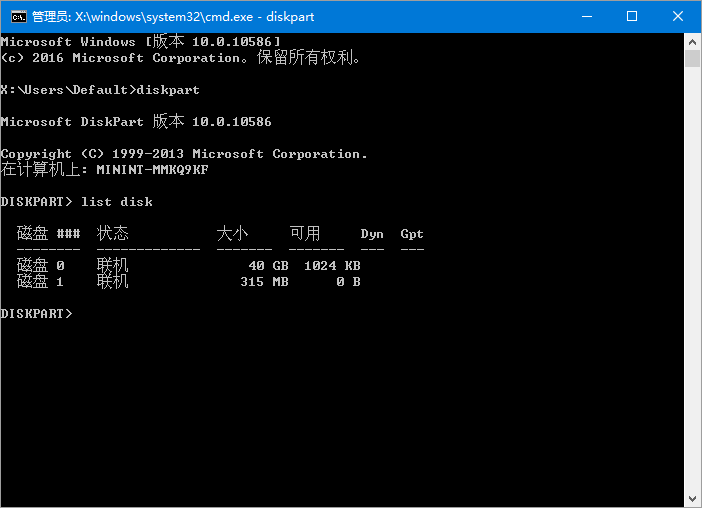
Task: Select the 磁盘 0 row label
Action: pos(41,266)
